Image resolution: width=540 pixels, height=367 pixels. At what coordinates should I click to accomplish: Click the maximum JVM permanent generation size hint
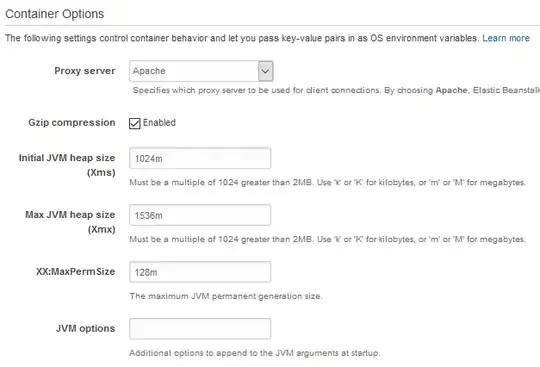(226, 296)
